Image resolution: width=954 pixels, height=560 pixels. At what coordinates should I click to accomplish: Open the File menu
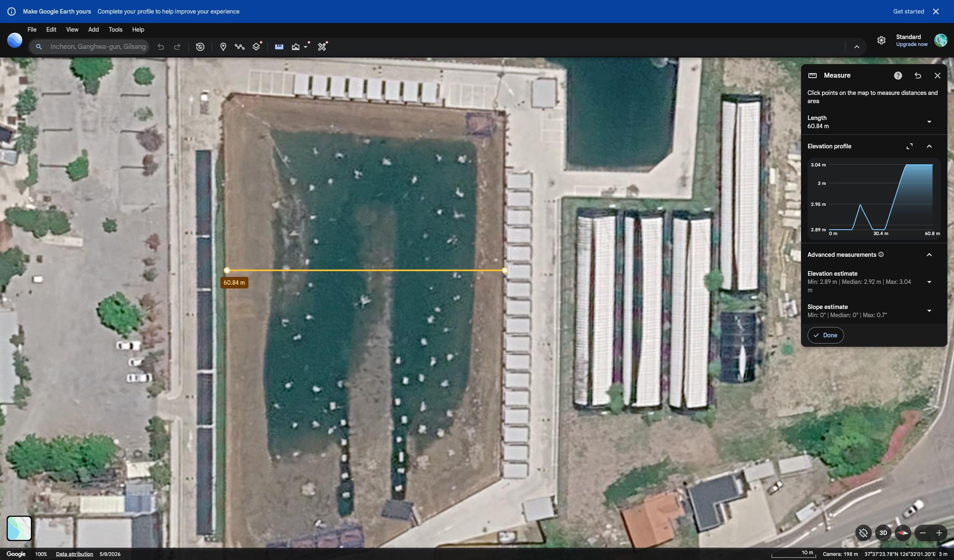point(32,30)
